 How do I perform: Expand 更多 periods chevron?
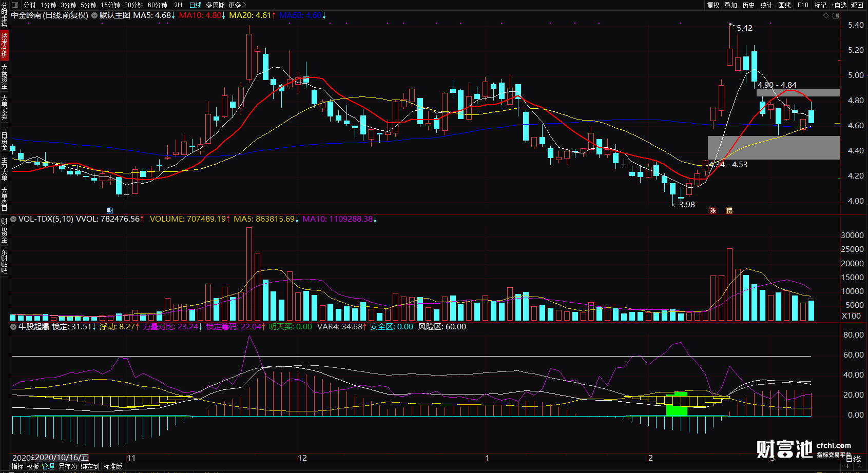pos(238,5)
